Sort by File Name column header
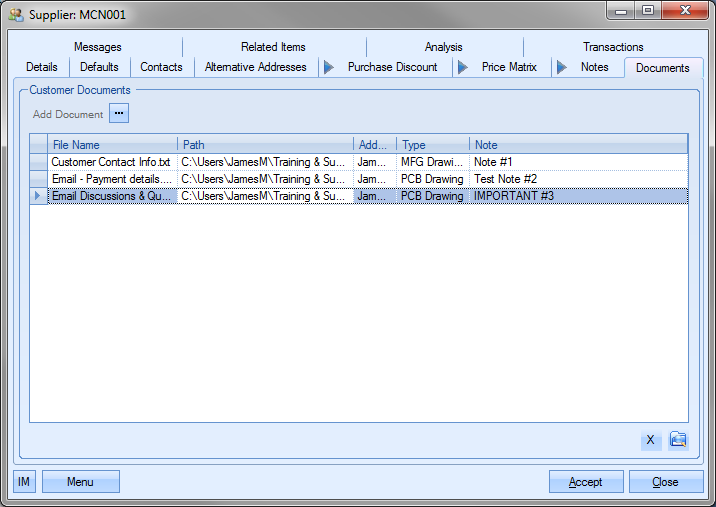 [112, 145]
